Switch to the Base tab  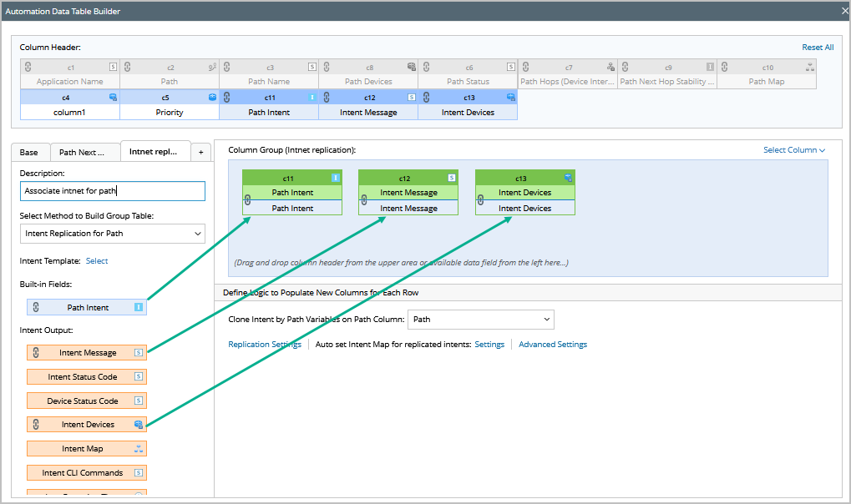click(29, 153)
